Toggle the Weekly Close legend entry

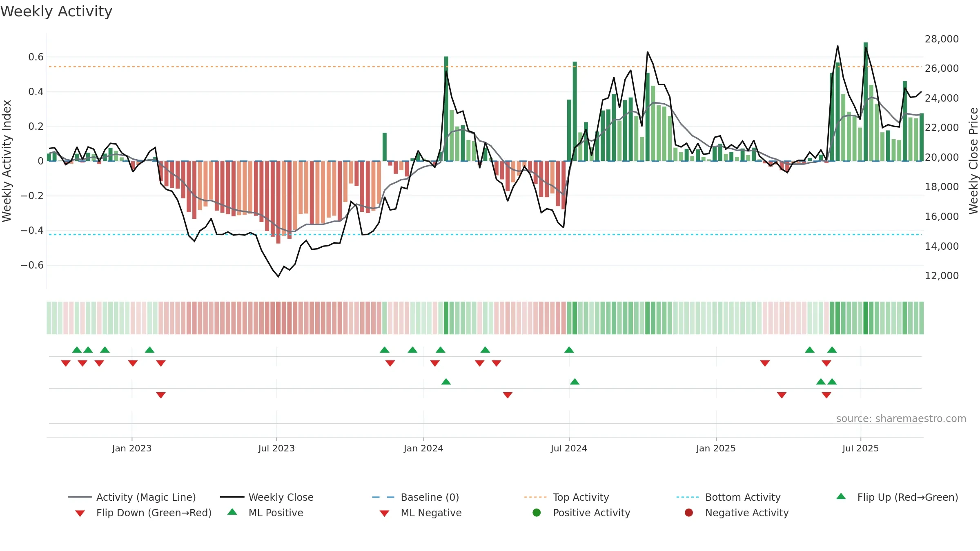coord(267,497)
